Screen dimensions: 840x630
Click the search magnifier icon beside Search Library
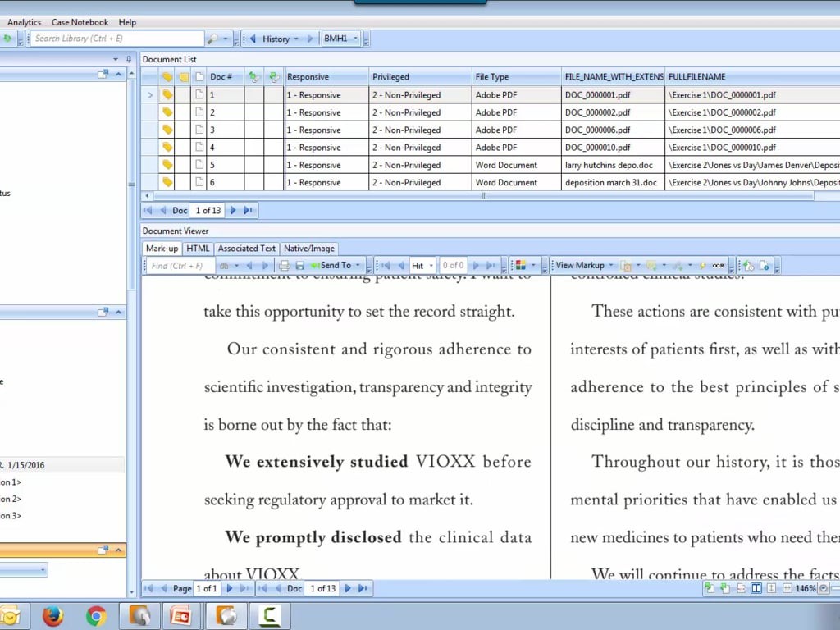pyautogui.click(x=213, y=39)
